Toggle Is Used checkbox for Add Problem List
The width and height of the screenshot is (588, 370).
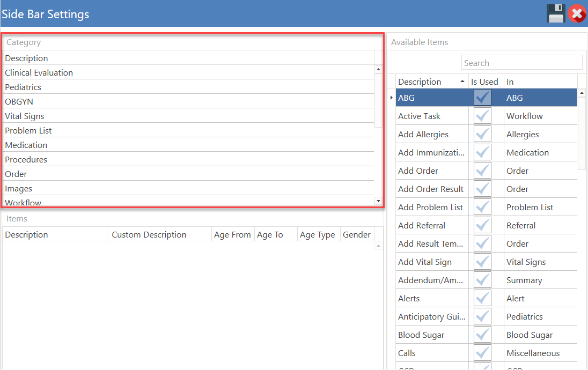(482, 207)
